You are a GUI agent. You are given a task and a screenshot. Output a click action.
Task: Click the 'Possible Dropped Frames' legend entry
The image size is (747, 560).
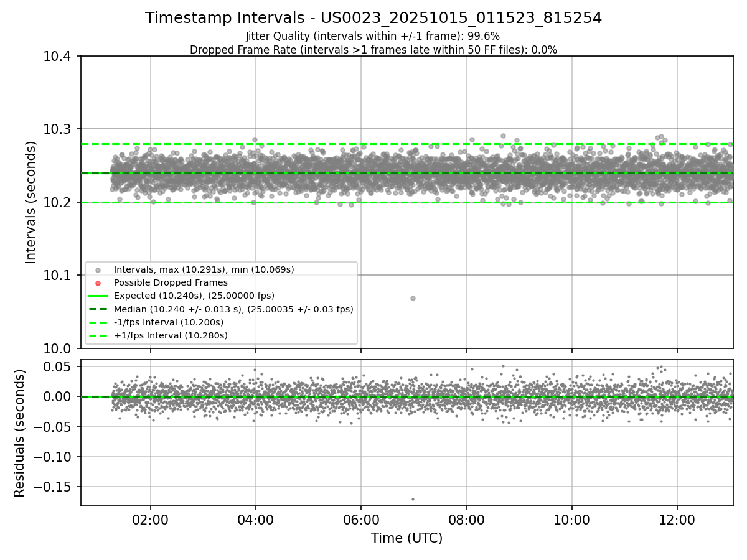coord(171,282)
